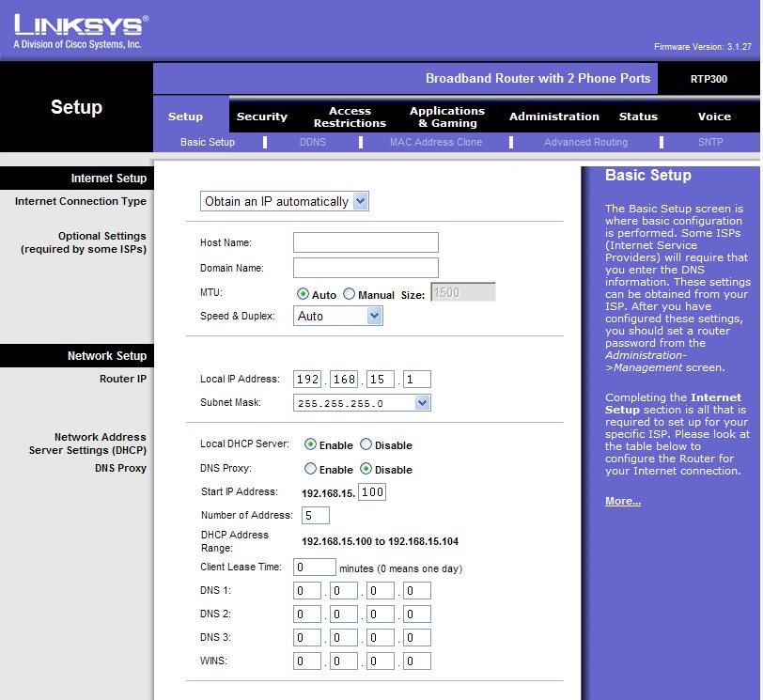The width and height of the screenshot is (763, 700).
Task: Switch to the Security tab
Action: [x=262, y=117]
